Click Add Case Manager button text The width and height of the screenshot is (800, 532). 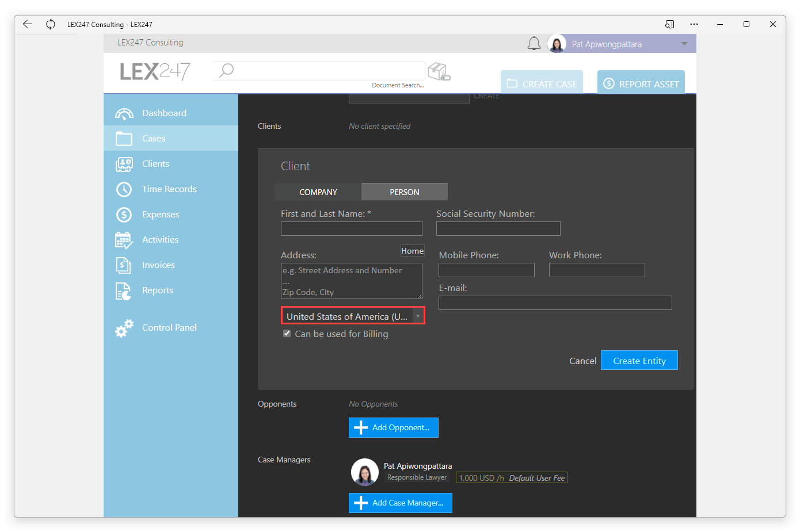pos(408,503)
